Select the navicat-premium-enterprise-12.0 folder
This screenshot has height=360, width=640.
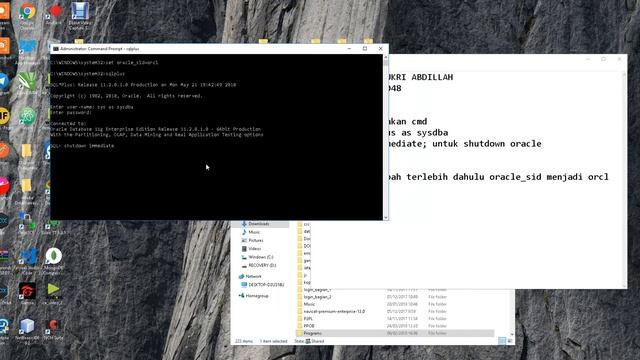(395, 311)
